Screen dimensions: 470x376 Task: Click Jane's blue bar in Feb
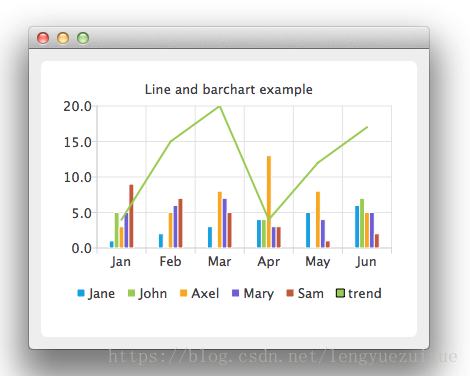pyautogui.click(x=161, y=241)
